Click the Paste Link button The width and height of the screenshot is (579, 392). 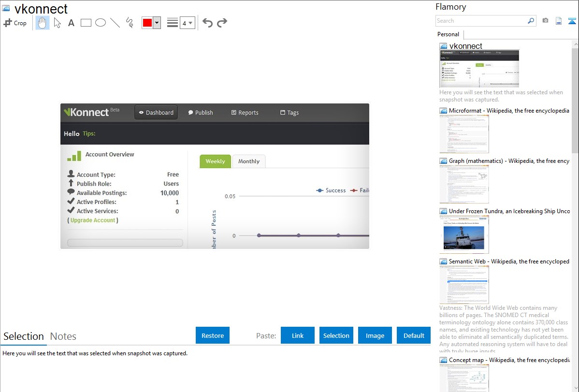[x=298, y=335]
